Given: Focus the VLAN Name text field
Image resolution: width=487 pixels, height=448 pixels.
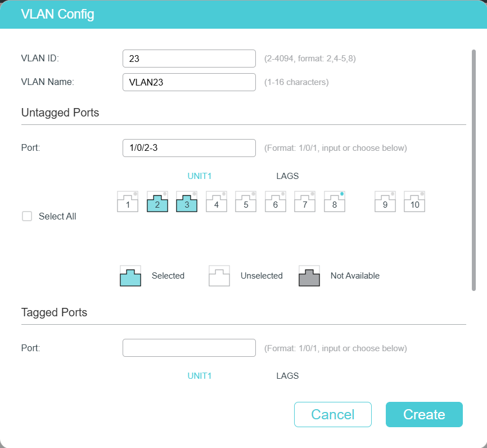Looking at the screenshot, I should [189, 82].
